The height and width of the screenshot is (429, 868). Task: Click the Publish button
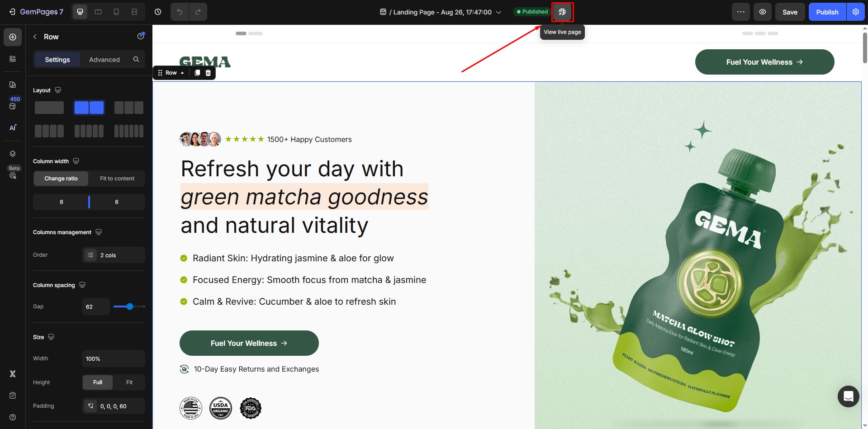point(827,12)
